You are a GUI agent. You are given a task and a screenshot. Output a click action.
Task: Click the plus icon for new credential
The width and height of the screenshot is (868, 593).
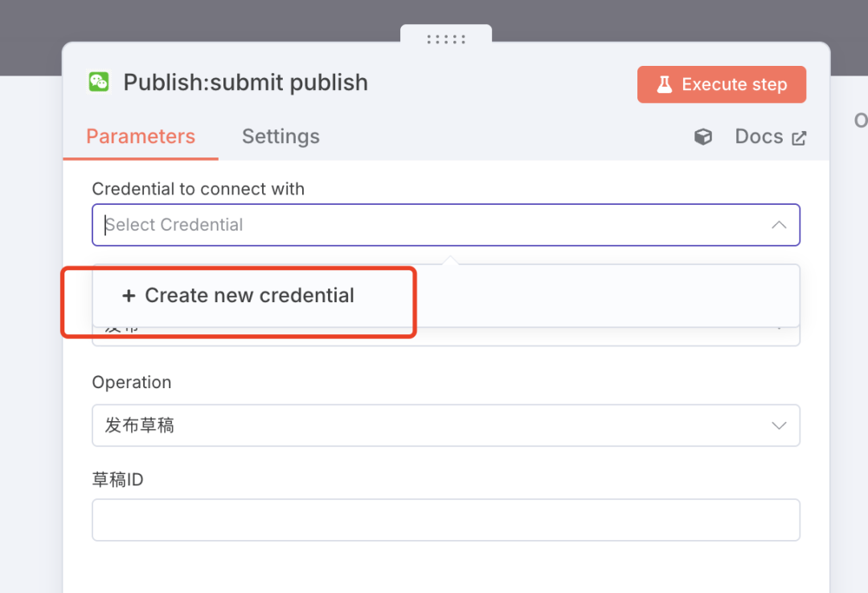click(x=129, y=296)
